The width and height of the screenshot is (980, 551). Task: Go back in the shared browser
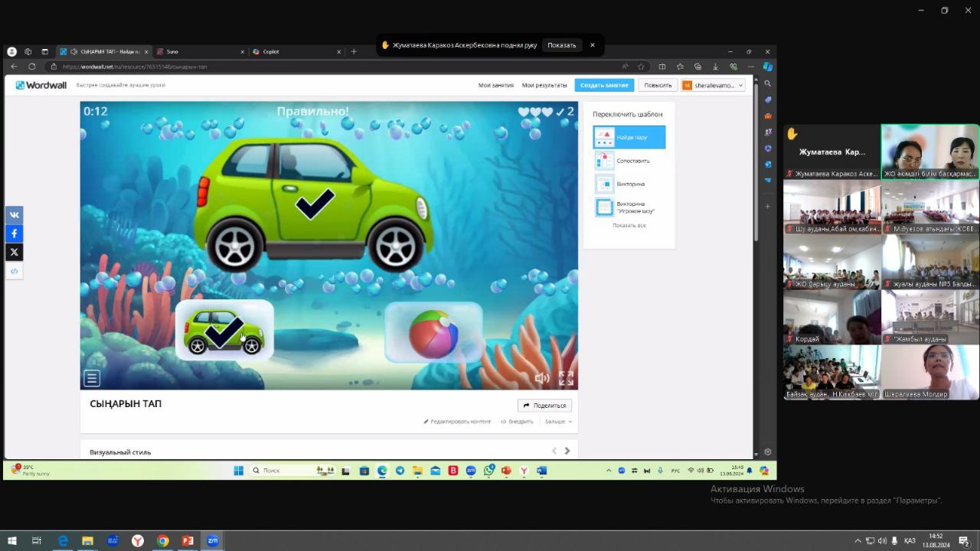tap(14, 67)
